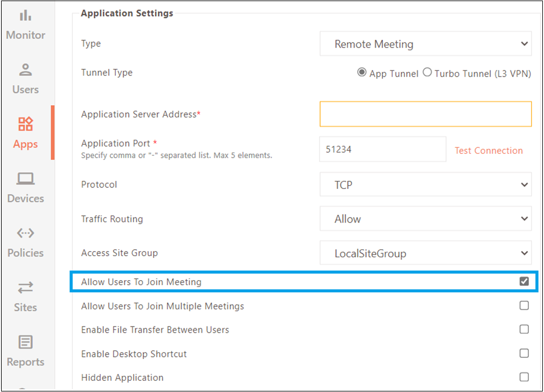Viewport: 544px width, 392px height.
Task: Go to Users via the person icon
Action: 25,70
